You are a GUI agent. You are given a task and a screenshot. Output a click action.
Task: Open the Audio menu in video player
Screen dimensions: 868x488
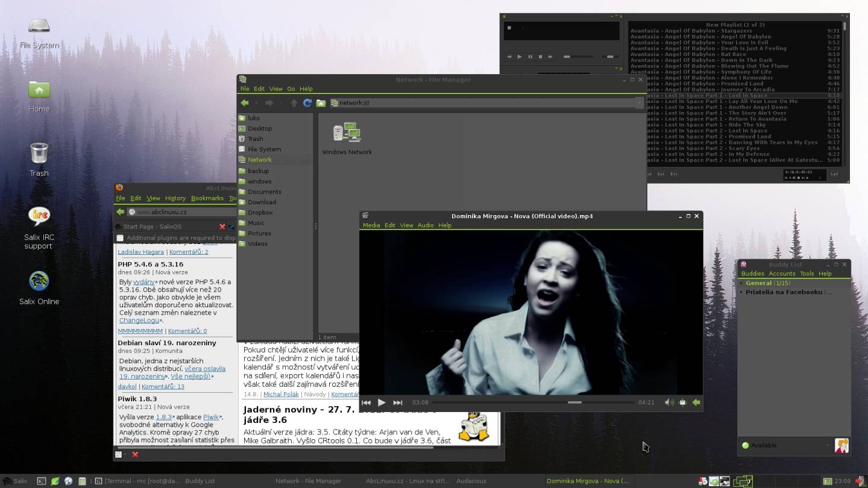point(426,225)
